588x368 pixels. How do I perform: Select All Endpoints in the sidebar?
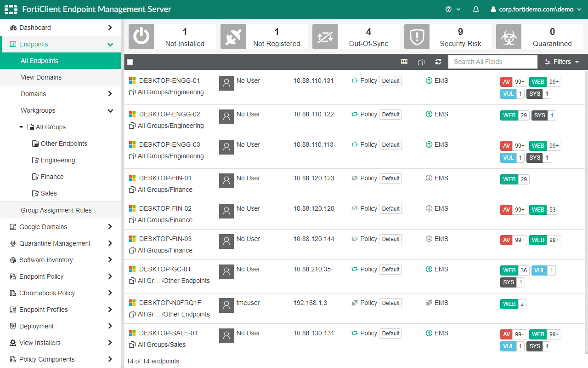(61, 61)
